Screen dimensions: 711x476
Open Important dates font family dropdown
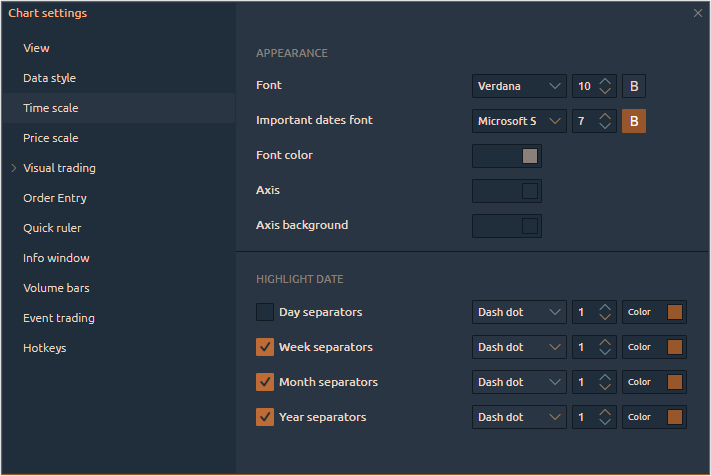point(519,121)
